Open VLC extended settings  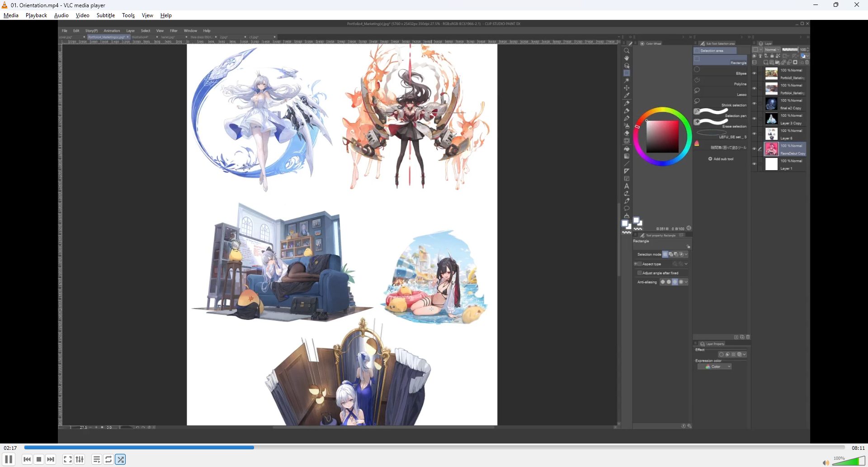point(80,459)
